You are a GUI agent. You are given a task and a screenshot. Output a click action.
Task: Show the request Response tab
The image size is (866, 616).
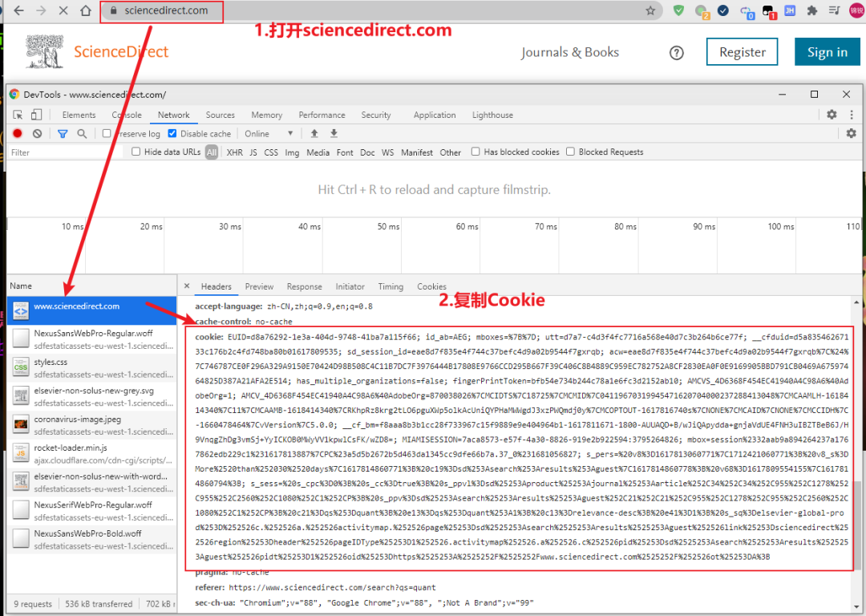pyautogui.click(x=305, y=286)
